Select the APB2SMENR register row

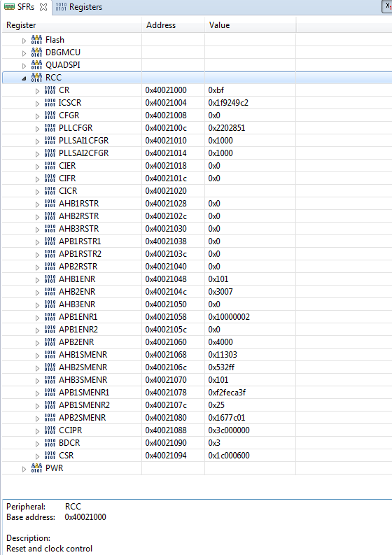click(x=197, y=418)
